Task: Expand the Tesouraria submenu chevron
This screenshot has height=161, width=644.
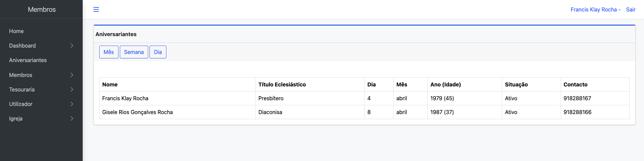Action: 72,89
